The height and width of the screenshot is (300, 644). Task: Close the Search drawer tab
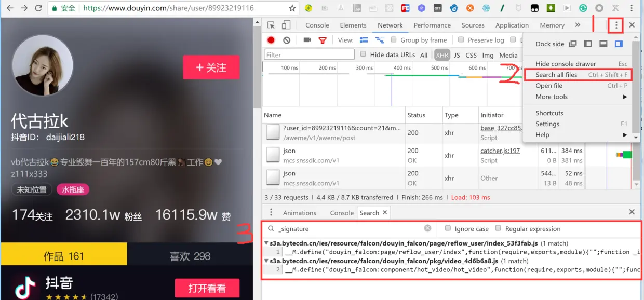[385, 212]
